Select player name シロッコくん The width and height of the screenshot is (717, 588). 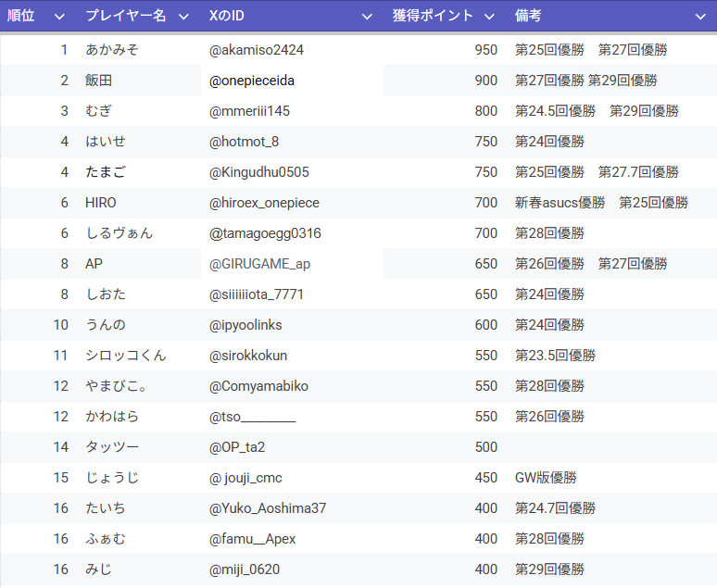126,356
